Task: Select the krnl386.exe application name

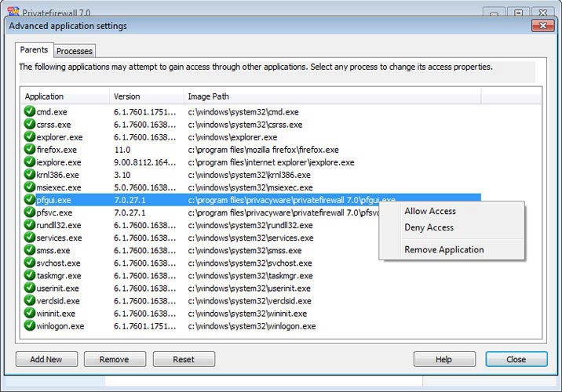Action: click(x=57, y=175)
